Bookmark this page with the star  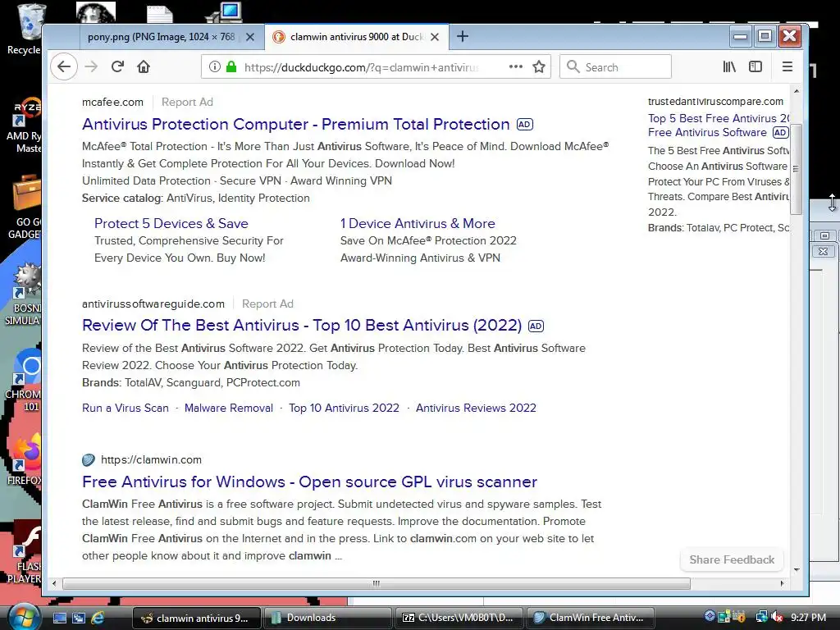coord(539,67)
